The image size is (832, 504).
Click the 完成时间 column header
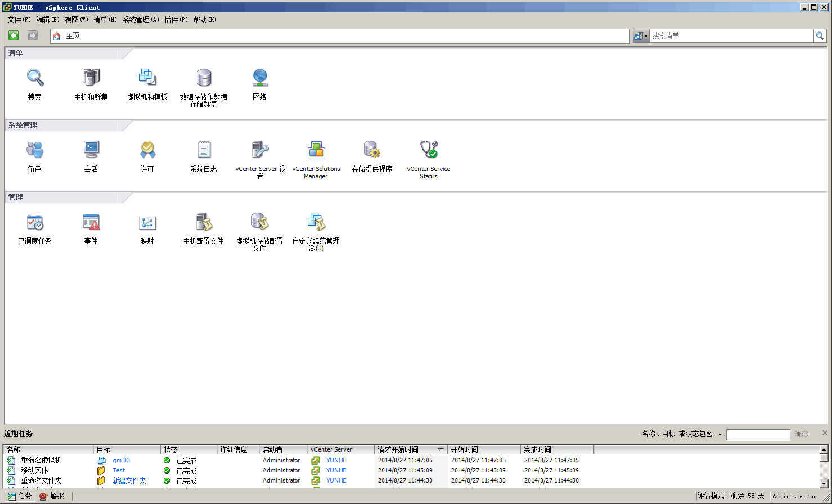tap(557, 449)
